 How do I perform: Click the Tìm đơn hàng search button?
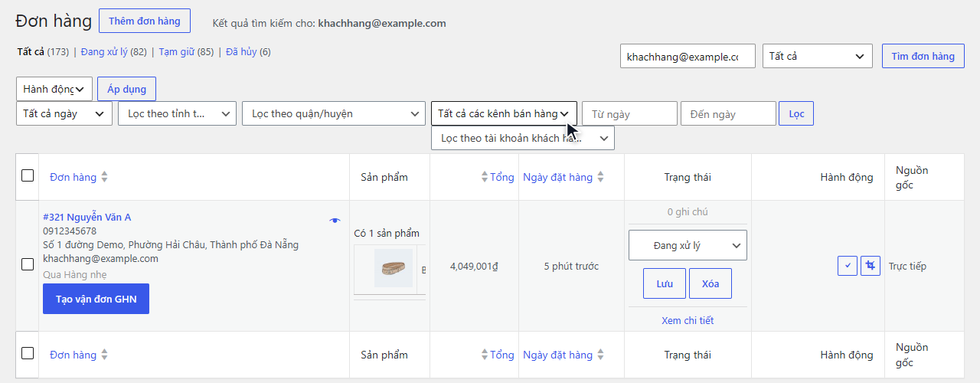coord(923,56)
